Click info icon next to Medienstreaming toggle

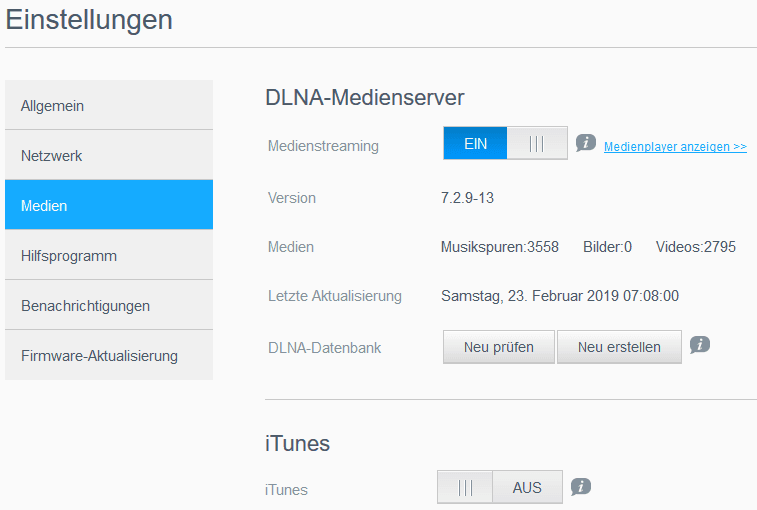(586, 143)
